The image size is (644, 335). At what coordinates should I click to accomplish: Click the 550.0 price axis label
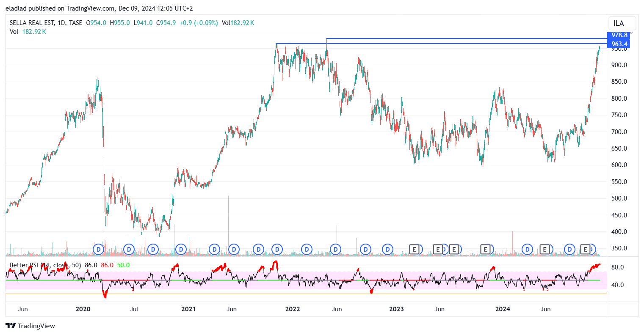pyautogui.click(x=619, y=182)
